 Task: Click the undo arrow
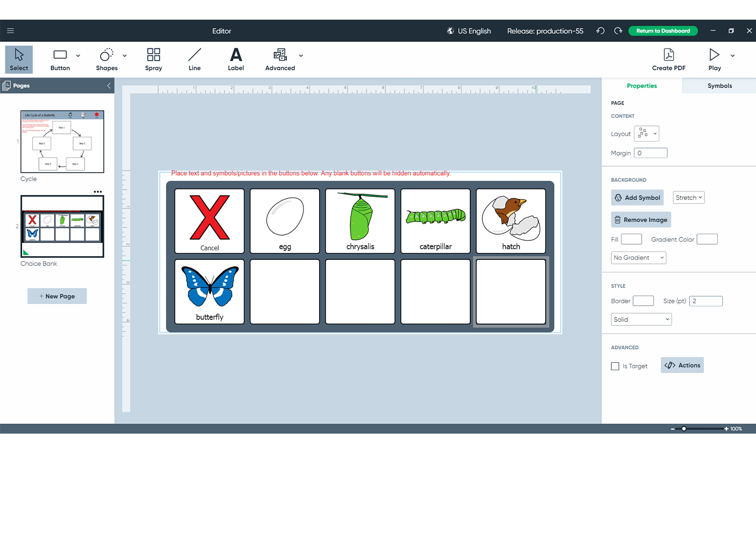[600, 31]
